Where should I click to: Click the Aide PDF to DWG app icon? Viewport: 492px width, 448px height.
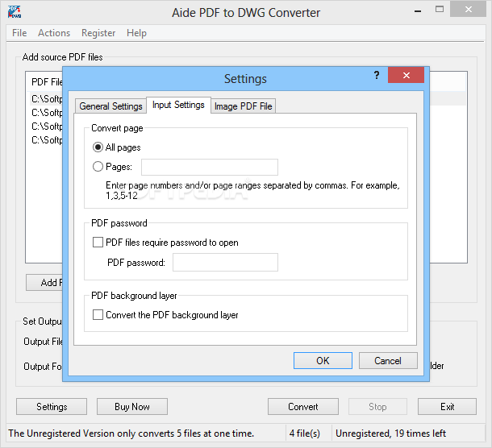[15, 12]
